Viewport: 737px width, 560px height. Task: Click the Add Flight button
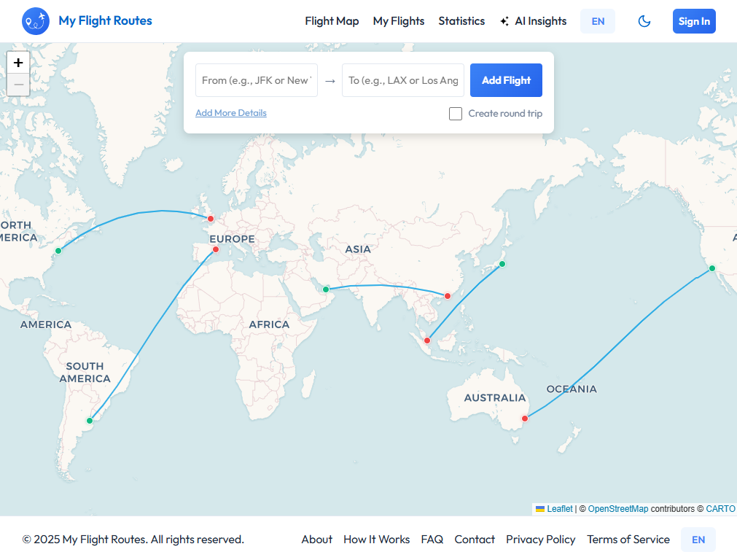click(506, 80)
